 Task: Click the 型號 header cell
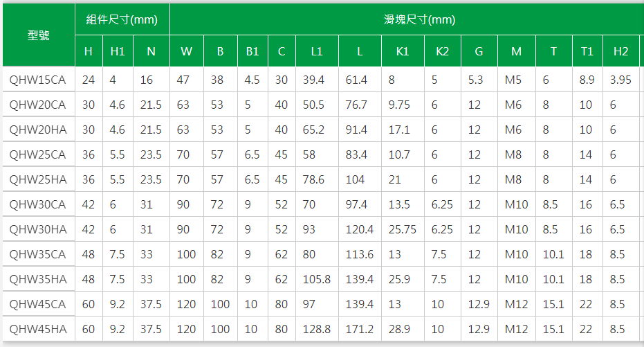click(x=39, y=35)
